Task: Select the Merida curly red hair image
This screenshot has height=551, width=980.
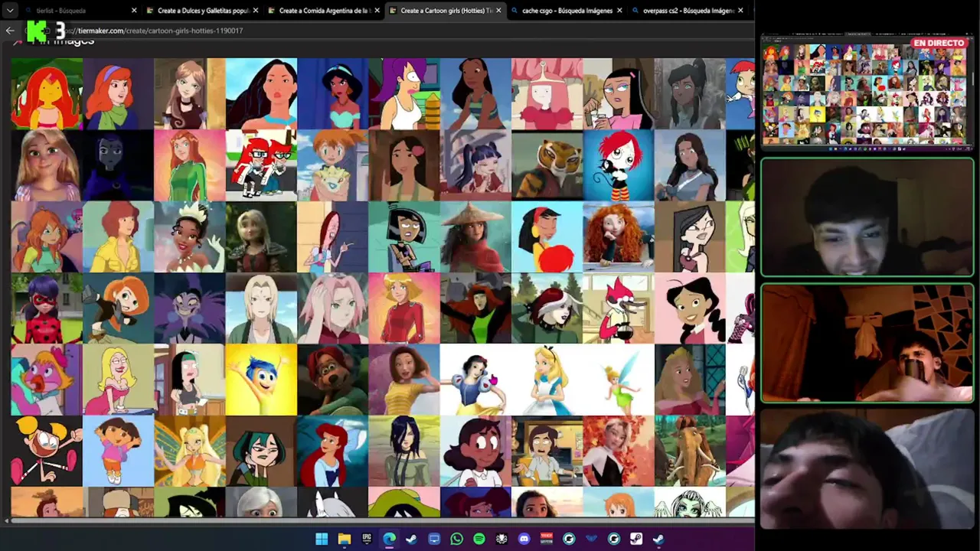Action: [619, 237]
